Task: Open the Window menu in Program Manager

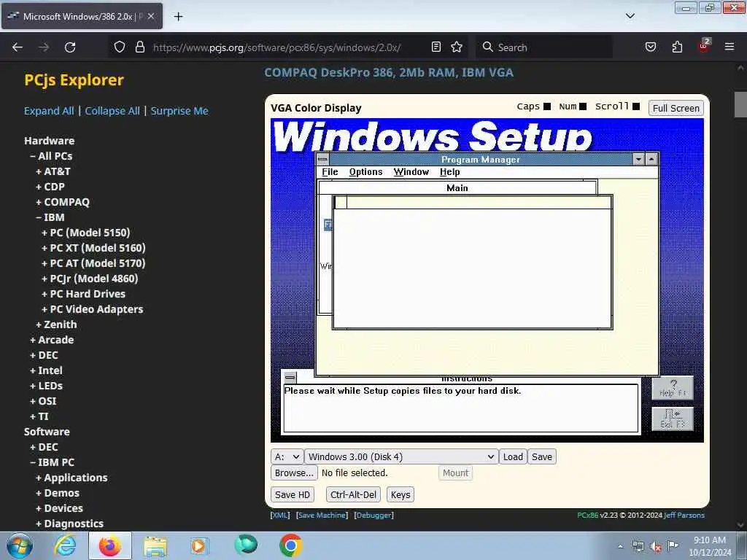Action: pos(411,172)
